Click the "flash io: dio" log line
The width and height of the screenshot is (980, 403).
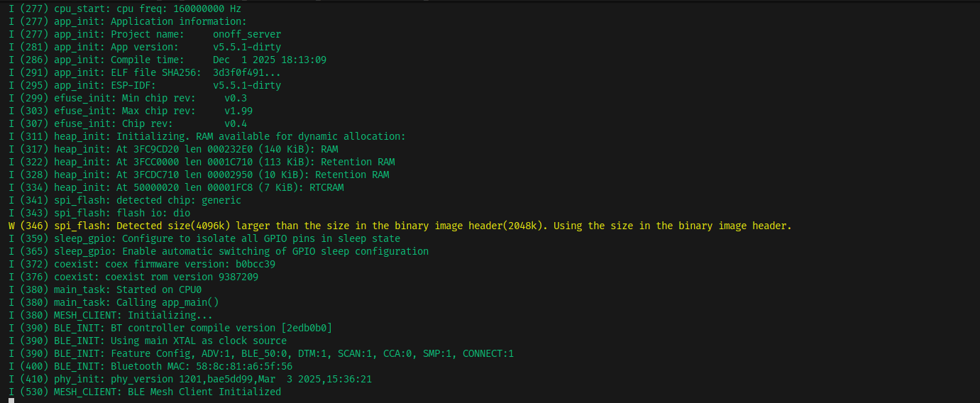tap(99, 213)
